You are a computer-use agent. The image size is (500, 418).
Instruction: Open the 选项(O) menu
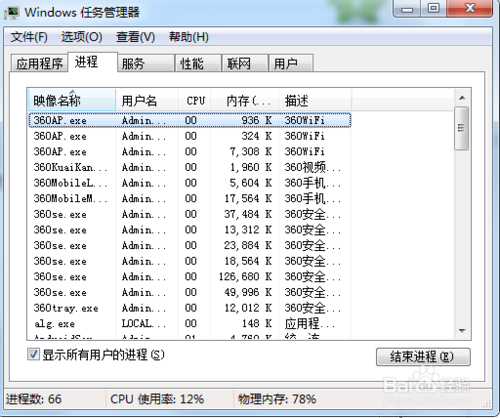[x=81, y=37]
